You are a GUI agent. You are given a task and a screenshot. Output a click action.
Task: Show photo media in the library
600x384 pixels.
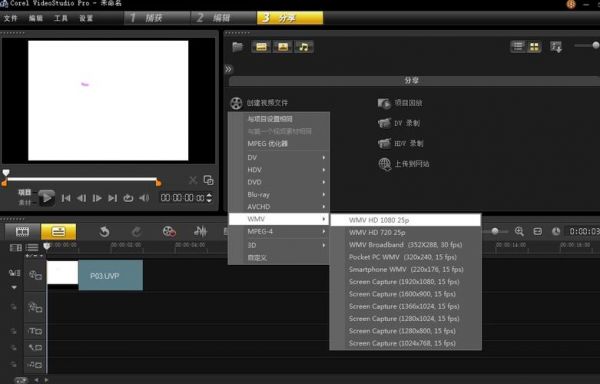(283, 47)
